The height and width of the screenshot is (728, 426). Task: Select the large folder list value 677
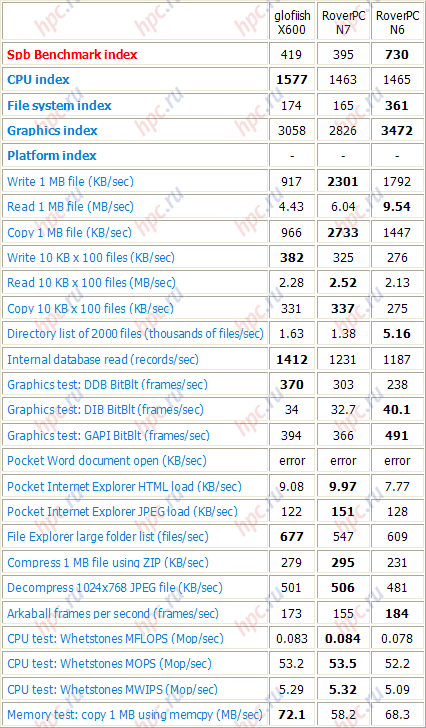pos(291,537)
